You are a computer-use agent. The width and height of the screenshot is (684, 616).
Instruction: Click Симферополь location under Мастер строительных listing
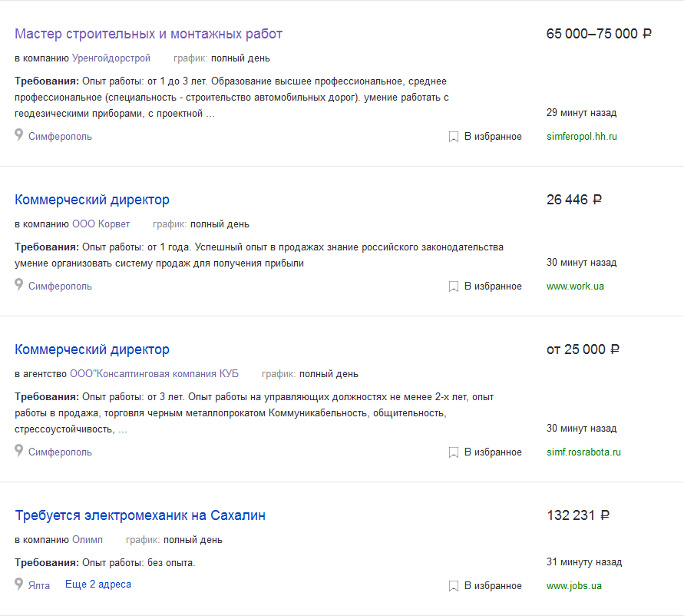tap(60, 136)
